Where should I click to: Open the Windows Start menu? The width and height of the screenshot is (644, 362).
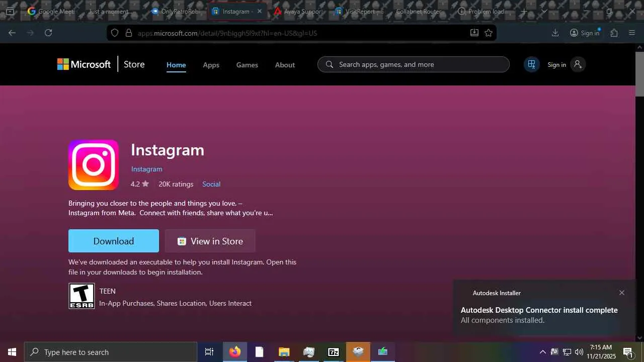pyautogui.click(x=12, y=352)
